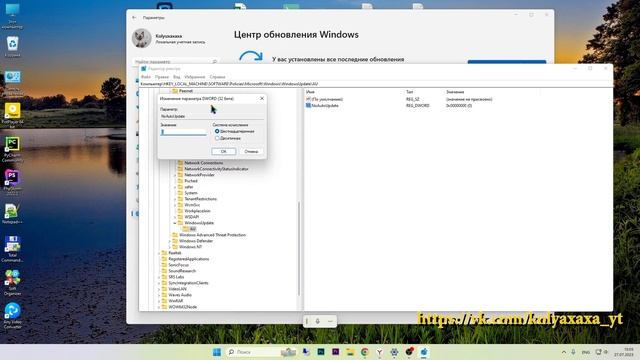Click the Windows Defender folder icon
640x360 pixels.
(x=175, y=241)
